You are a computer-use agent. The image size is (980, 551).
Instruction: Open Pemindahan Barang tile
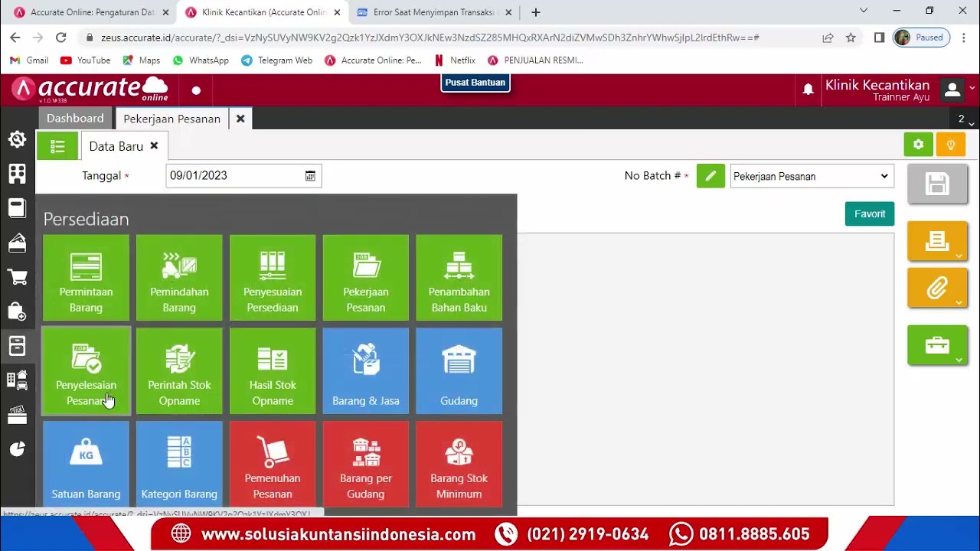179,278
